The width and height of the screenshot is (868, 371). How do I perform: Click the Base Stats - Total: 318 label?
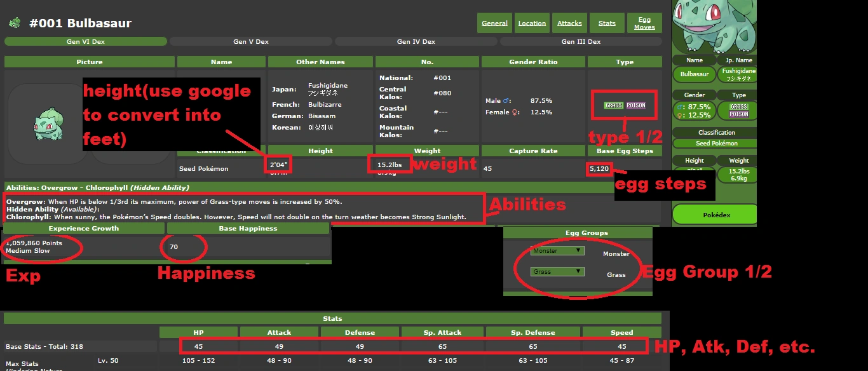[44, 346]
